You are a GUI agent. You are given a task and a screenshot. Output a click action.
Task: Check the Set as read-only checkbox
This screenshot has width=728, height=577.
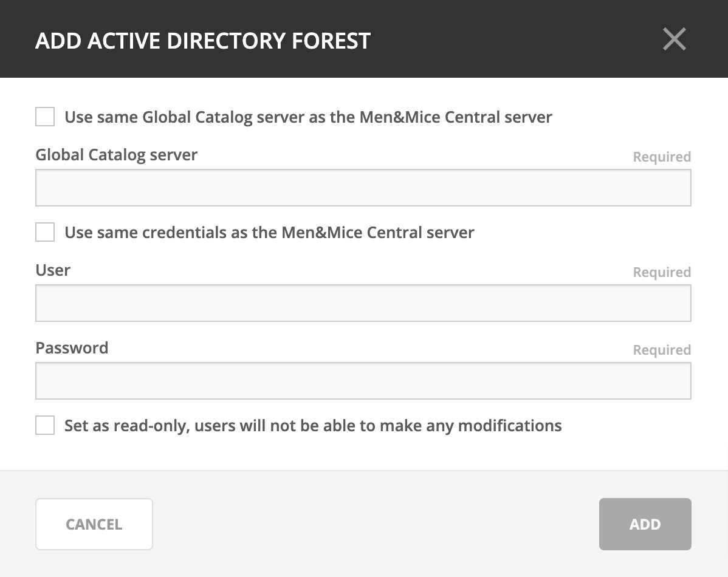click(45, 425)
